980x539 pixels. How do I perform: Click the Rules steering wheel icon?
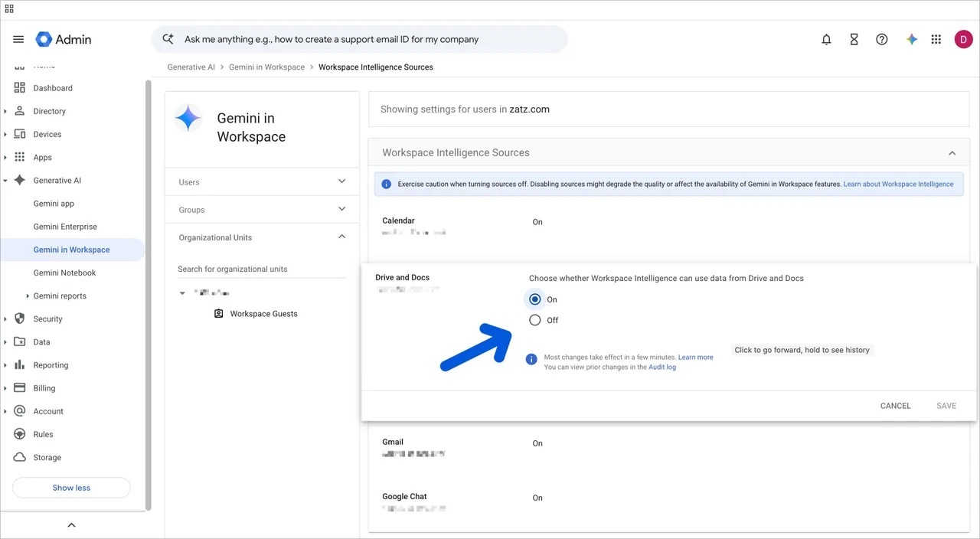pyautogui.click(x=20, y=434)
